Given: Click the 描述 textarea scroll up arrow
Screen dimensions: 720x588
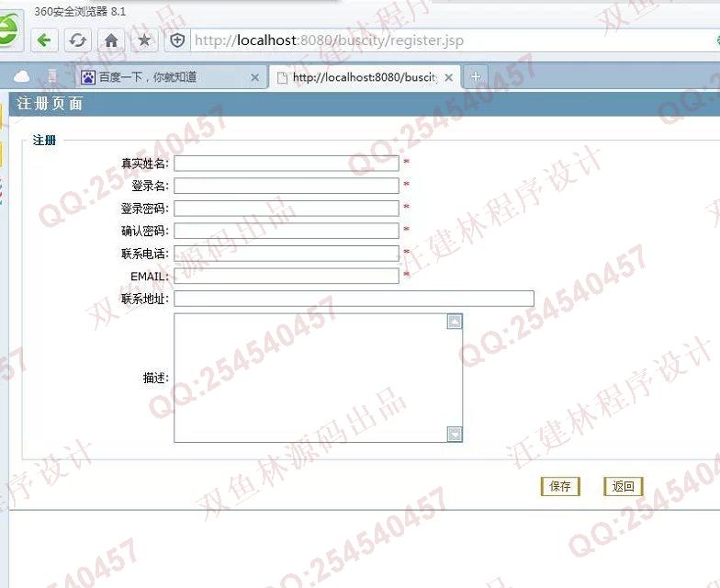Looking at the screenshot, I should point(455,322).
